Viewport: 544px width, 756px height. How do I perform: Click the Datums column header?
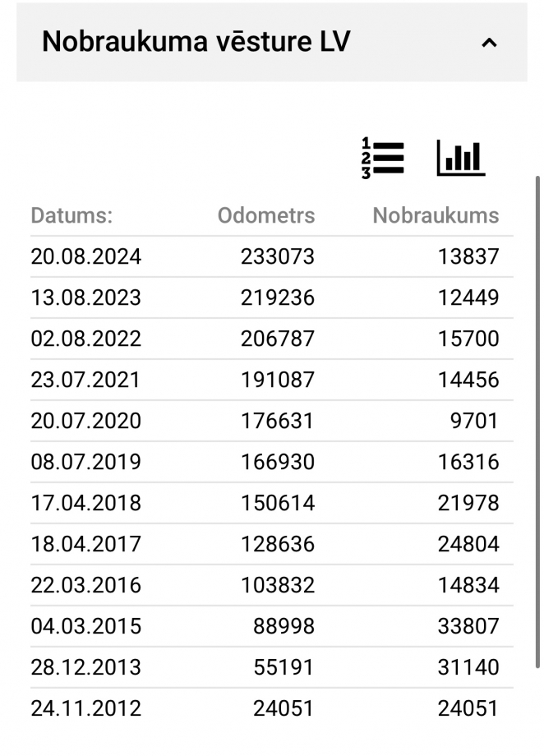pyautogui.click(x=71, y=215)
